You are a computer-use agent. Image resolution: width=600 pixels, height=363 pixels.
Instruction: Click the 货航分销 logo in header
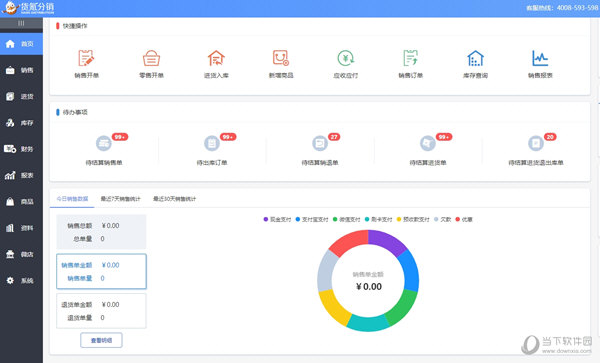(28, 8)
